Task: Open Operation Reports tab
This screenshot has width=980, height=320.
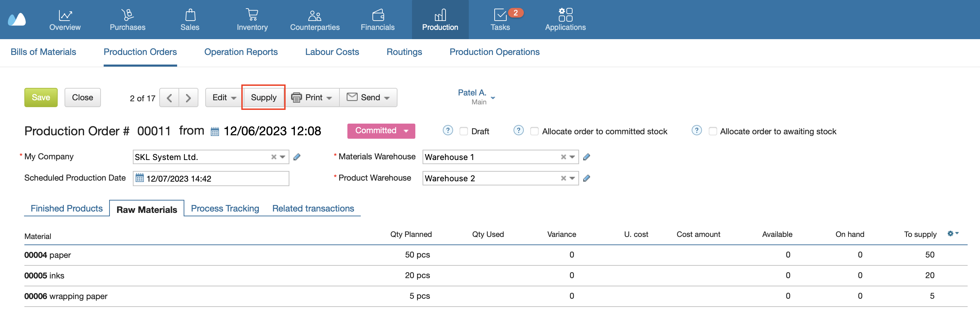Action: (x=241, y=52)
